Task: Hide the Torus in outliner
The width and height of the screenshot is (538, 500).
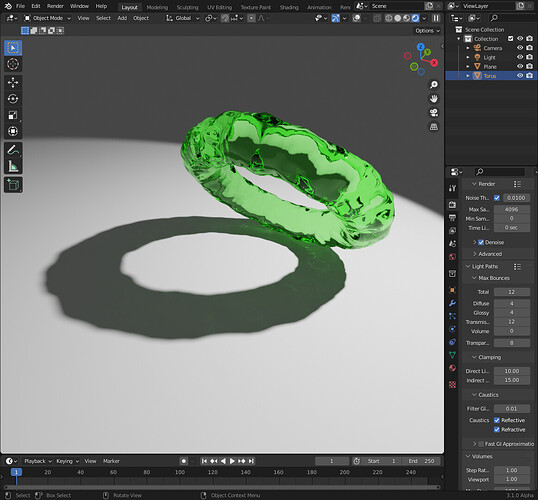Action: click(x=520, y=75)
